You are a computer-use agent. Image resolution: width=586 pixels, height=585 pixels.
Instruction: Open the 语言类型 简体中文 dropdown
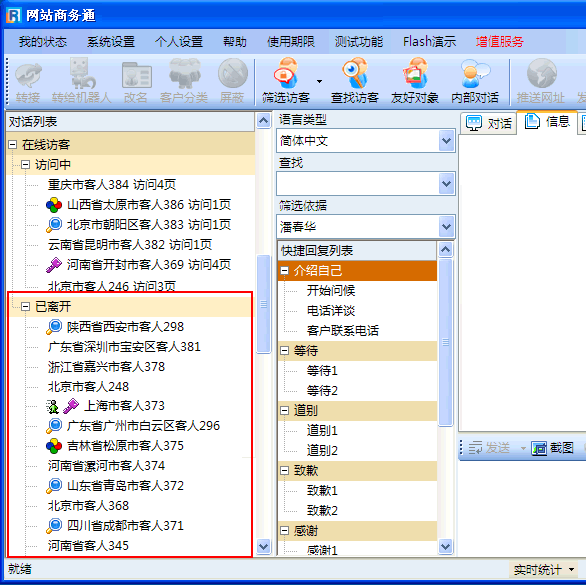click(x=446, y=141)
